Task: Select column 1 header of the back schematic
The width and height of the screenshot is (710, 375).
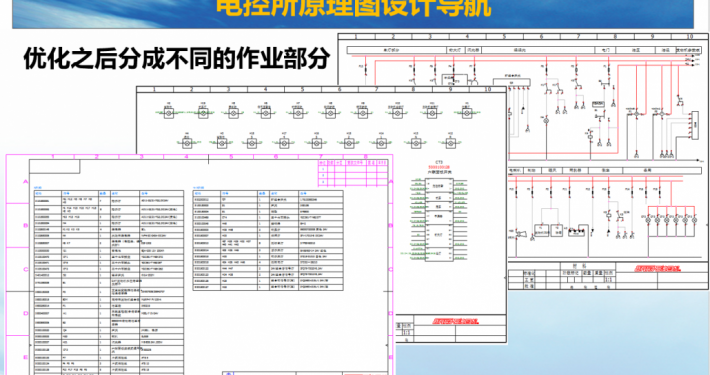Action: tap(356, 36)
